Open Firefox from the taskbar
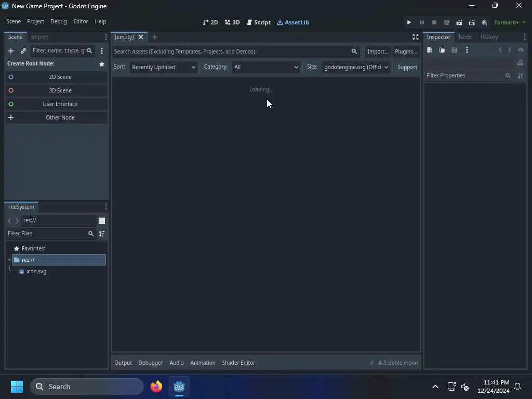Viewport: 532px width, 399px height. tap(156, 387)
